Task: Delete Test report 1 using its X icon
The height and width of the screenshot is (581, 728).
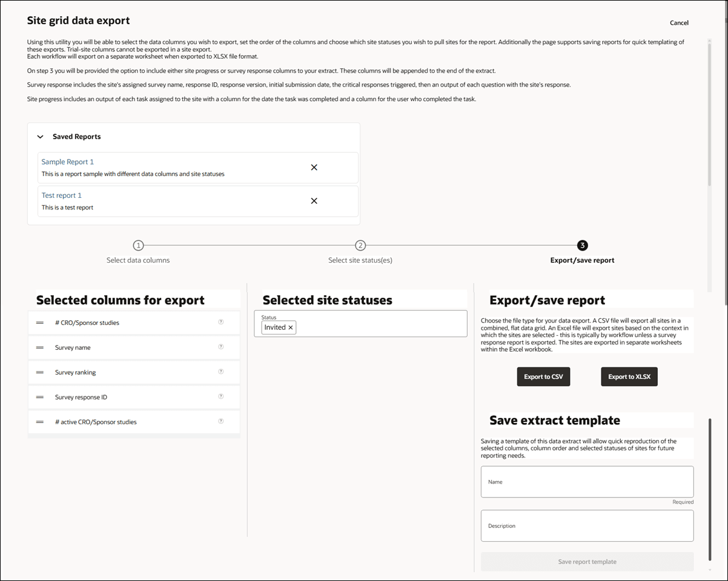Action: pyautogui.click(x=314, y=200)
